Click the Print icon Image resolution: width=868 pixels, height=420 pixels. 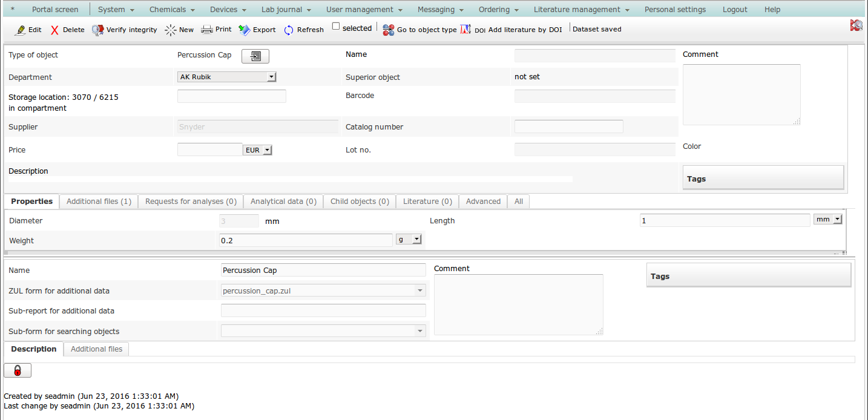[x=207, y=30]
